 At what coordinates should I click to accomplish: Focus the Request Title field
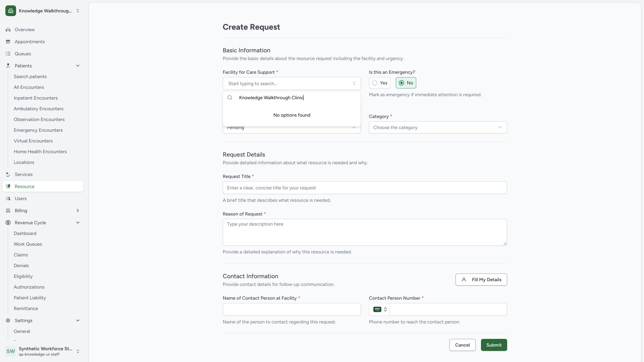click(x=365, y=188)
